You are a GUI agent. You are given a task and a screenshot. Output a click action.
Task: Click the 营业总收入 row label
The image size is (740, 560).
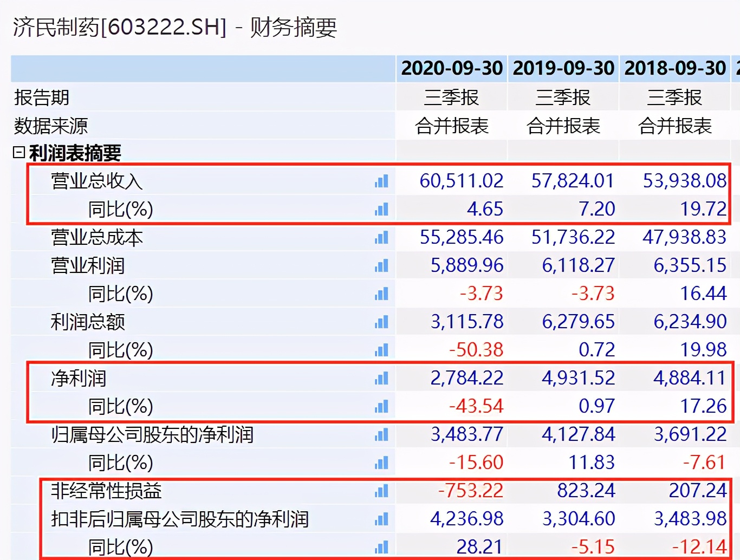point(97,181)
